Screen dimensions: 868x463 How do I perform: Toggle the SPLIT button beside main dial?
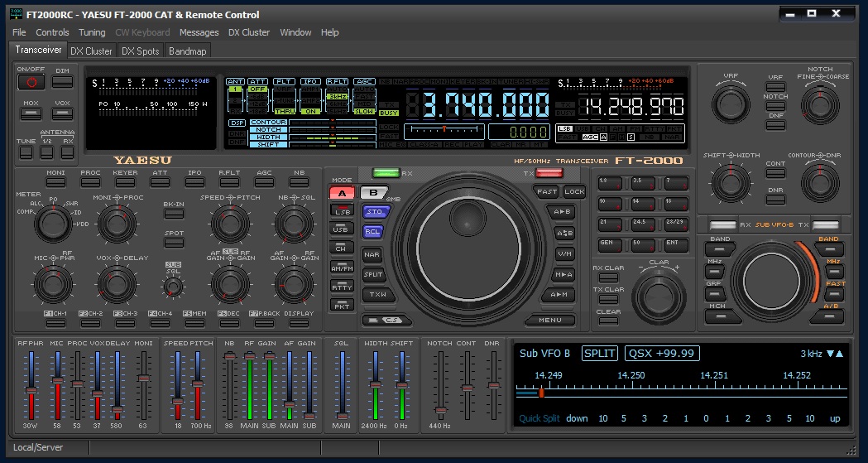point(373,275)
